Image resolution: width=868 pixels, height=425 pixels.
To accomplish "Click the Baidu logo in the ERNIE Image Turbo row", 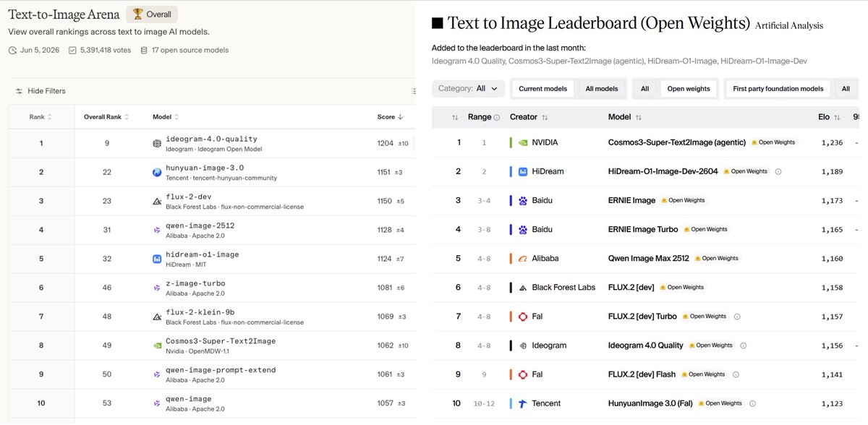I will point(523,229).
